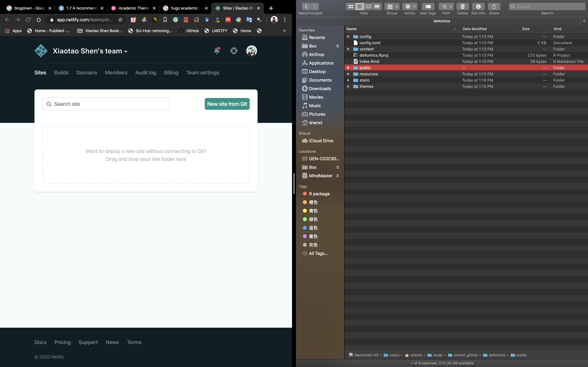
Task: Select the red R package tag
Action: click(319, 194)
